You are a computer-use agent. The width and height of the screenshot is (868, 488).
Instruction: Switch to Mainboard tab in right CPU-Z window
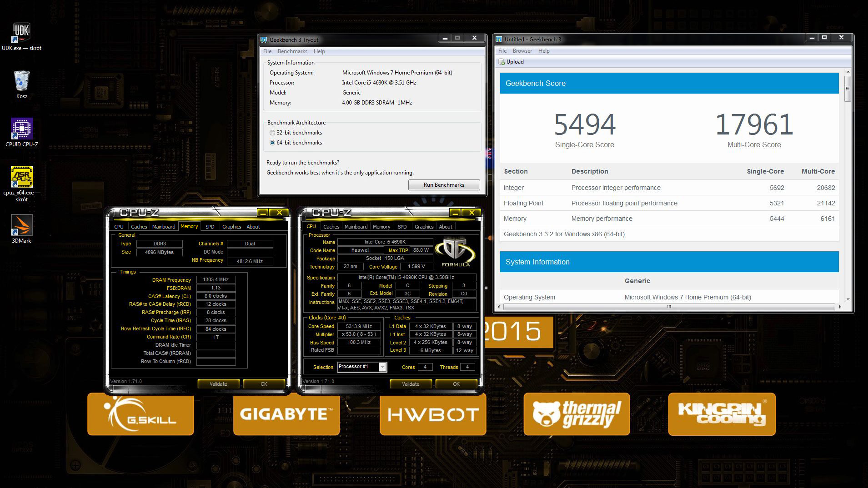356,227
